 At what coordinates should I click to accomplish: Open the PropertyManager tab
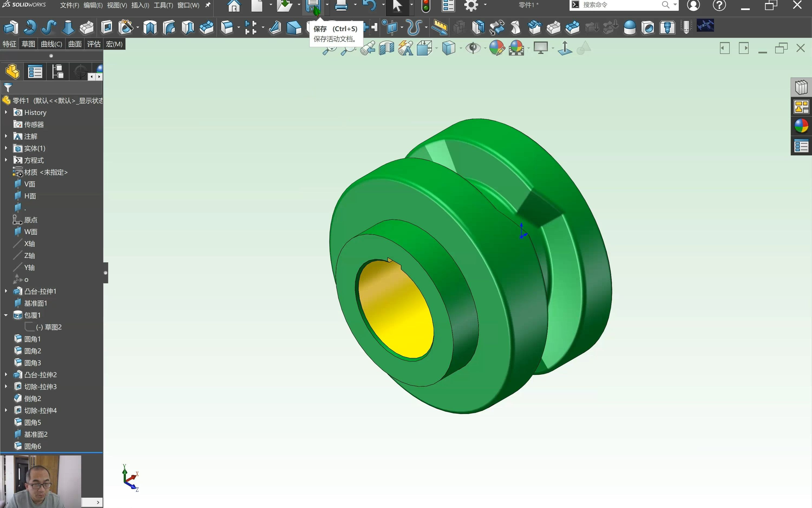pyautogui.click(x=35, y=72)
